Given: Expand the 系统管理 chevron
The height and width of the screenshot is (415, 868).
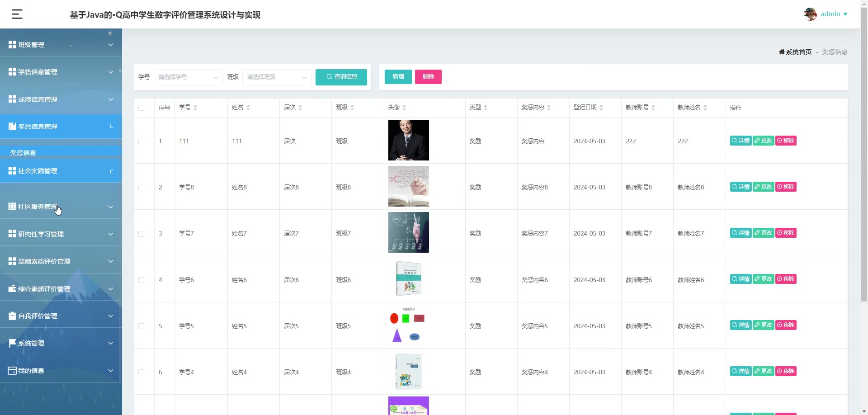Looking at the screenshot, I should click(x=111, y=343).
